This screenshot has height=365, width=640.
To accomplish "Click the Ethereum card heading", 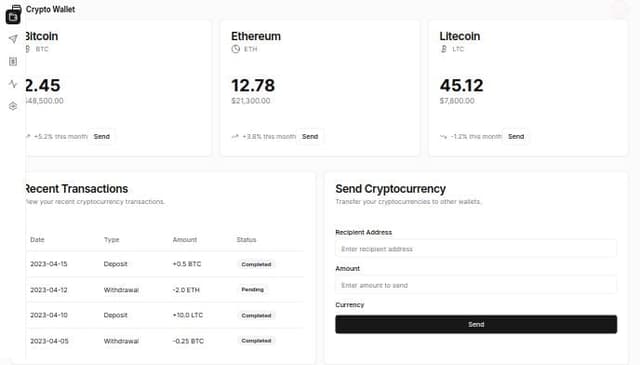I will (x=256, y=36).
